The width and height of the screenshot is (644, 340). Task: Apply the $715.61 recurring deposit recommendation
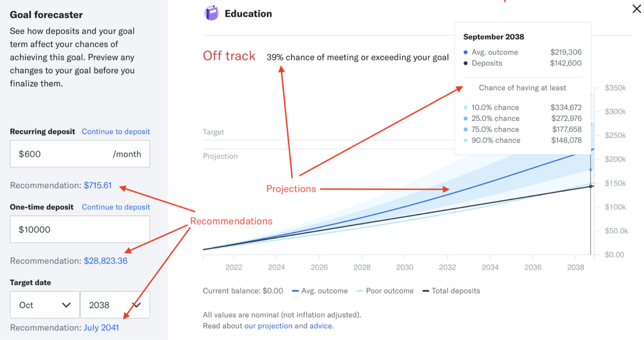coord(98,185)
